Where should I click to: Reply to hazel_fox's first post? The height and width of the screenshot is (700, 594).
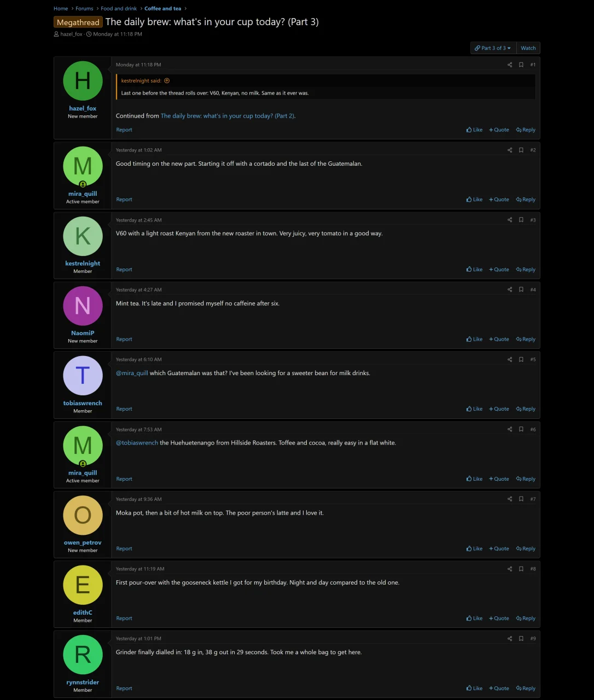pyautogui.click(x=526, y=130)
